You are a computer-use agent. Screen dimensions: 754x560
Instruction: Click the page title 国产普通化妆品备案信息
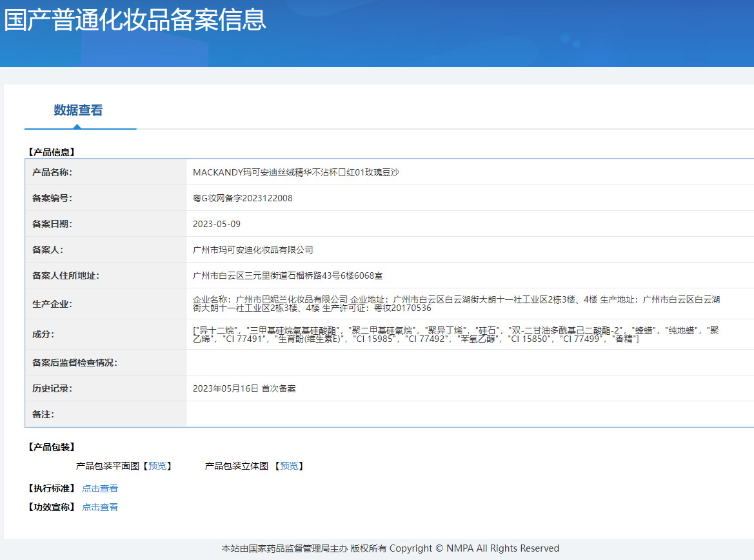pos(135,20)
